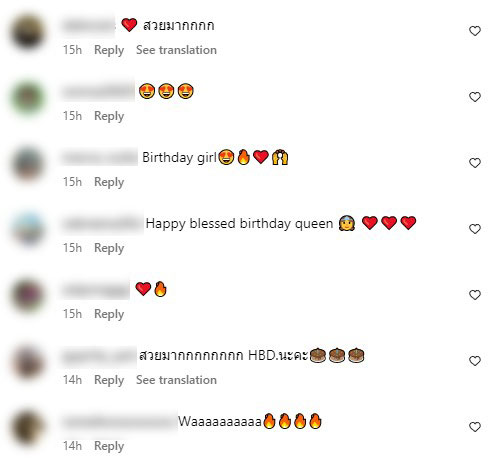Open blurred username of heart-eyes emoji commenter
The width and height of the screenshot is (492, 460).
coord(98,91)
